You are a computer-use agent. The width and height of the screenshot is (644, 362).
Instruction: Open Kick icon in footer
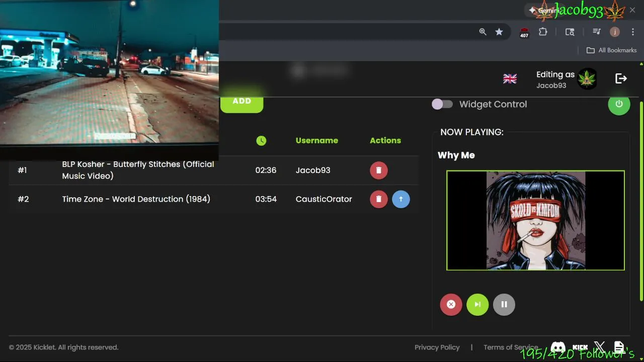pos(580,347)
